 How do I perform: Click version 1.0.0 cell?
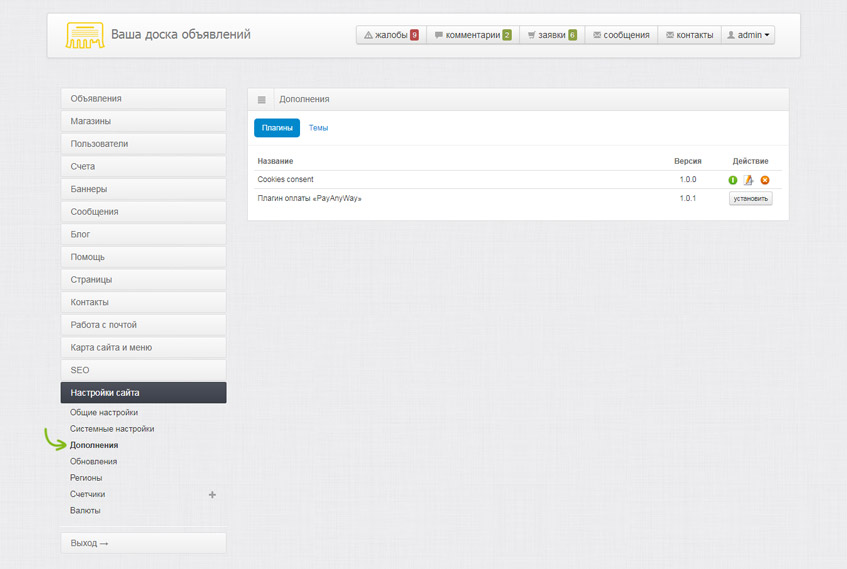coord(688,179)
